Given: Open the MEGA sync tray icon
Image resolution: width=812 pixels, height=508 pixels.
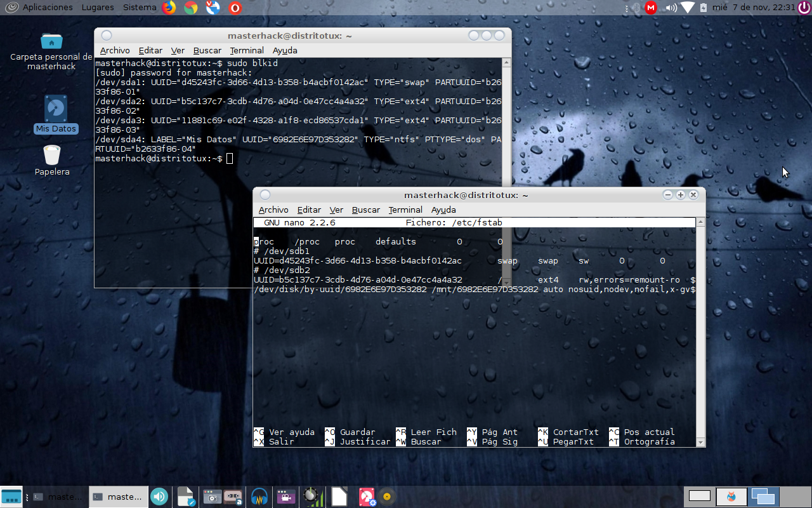Looking at the screenshot, I should [x=650, y=8].
